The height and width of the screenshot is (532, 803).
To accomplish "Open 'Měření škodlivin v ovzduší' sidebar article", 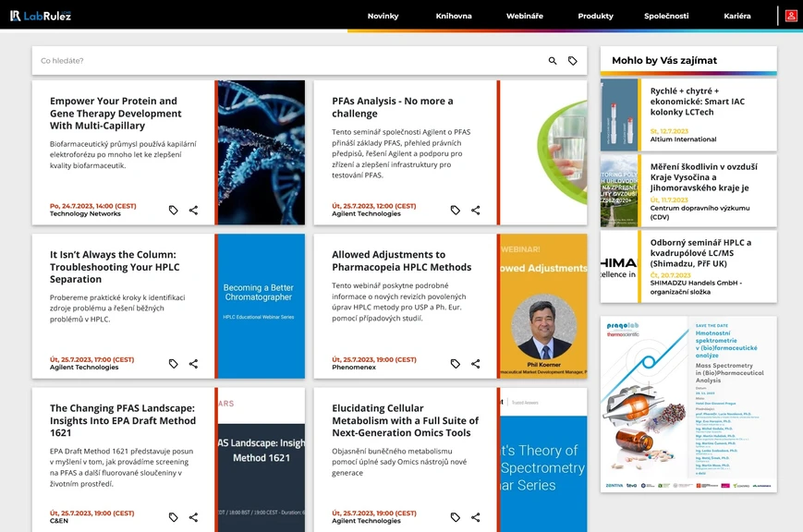I will pyautogui.click(x=703, y=177).
